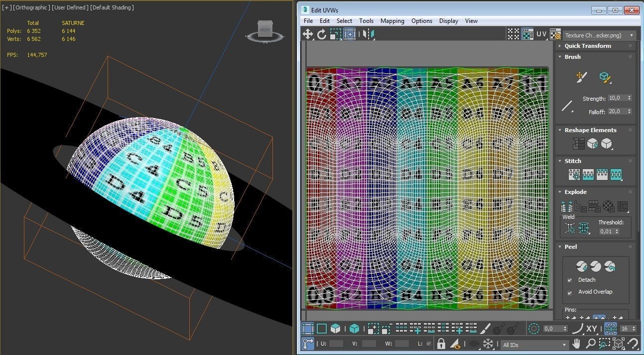Click the Target Weld icon
Viewport: 644px width, 355px height.
click(570, 228)
